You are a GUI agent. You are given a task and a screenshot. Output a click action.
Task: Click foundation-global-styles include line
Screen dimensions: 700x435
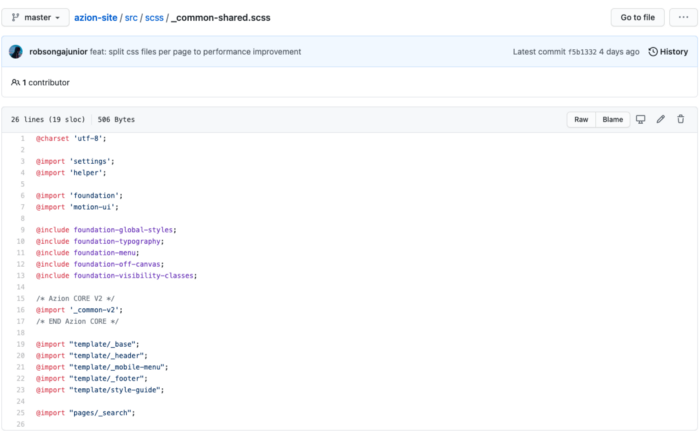[106, 230]
